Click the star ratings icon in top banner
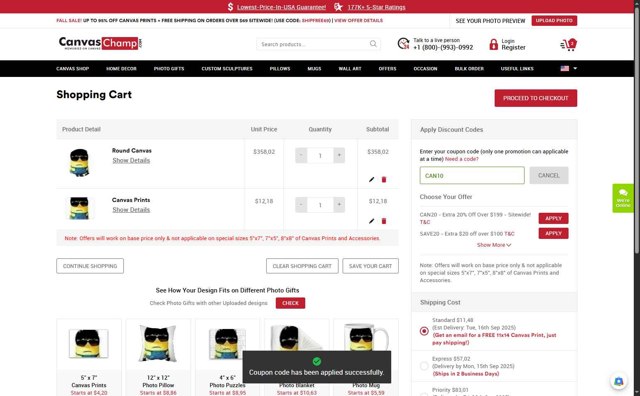Viewport: 640px width, 396px height. (338, 7)
